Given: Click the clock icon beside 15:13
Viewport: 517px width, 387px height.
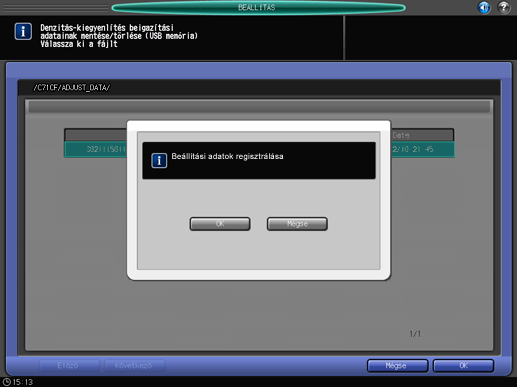Looking at the screenshot, I should coord(7,382).
